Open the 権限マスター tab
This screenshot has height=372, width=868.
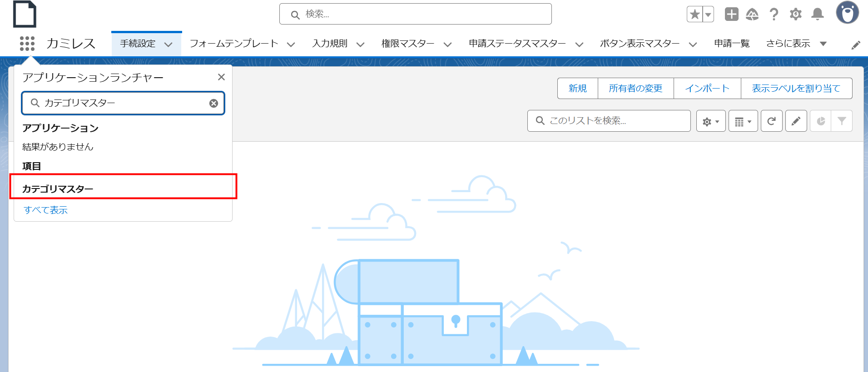(x=408, y=44)
